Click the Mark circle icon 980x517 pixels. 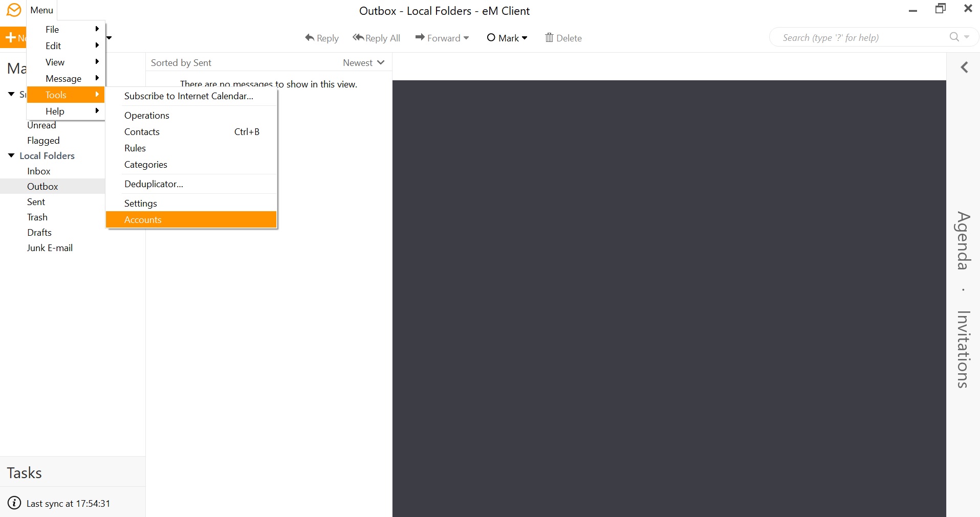491,37
